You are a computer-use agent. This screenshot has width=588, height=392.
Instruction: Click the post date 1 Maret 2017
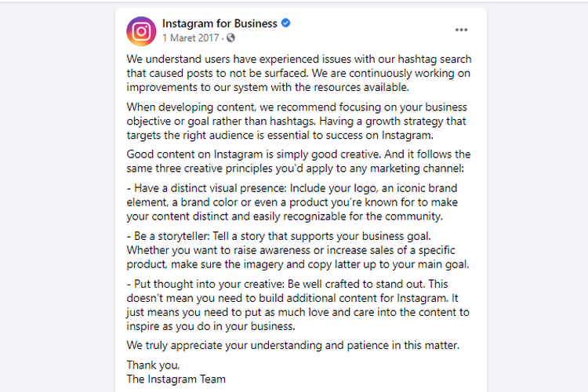191,38
